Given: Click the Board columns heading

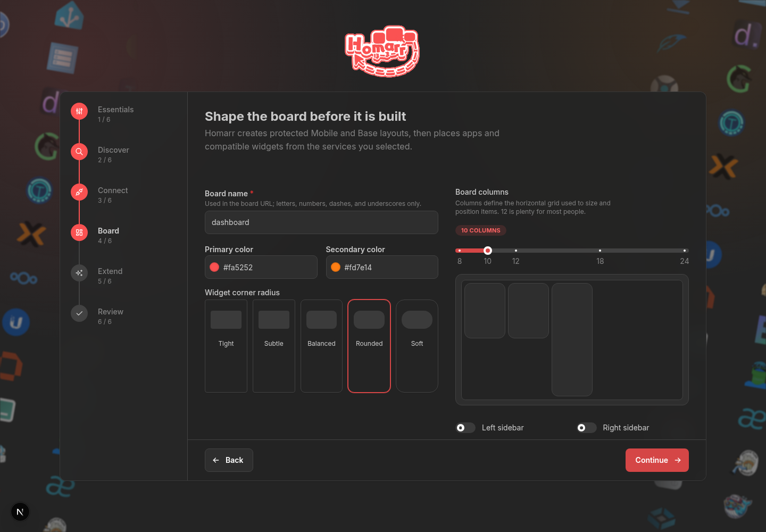Looking at the screenshot, I should (482, 192).
